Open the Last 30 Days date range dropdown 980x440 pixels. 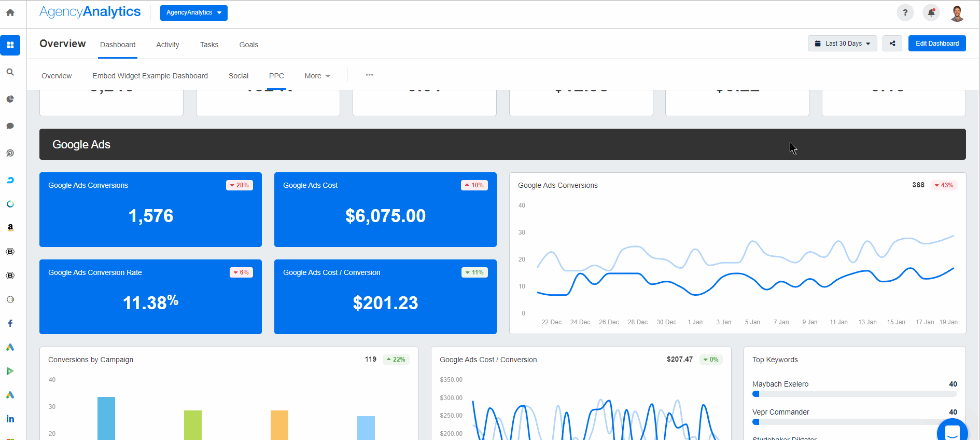click(842, 44)
